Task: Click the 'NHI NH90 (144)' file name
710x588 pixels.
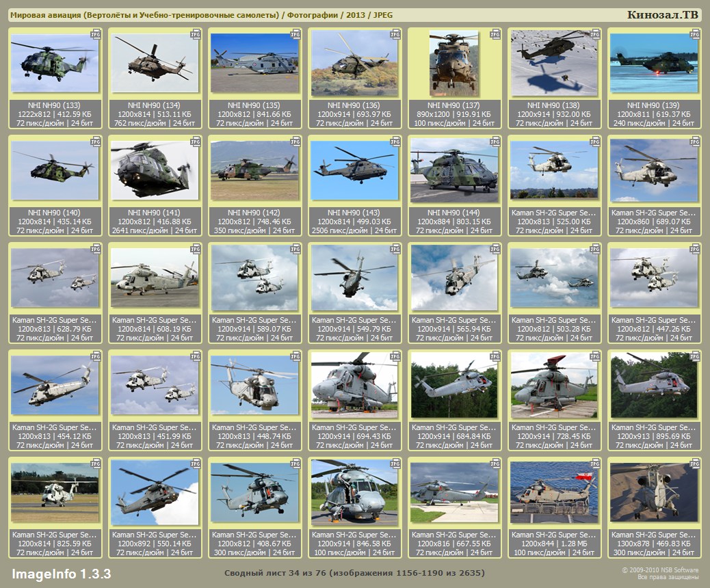Action: 453,213
